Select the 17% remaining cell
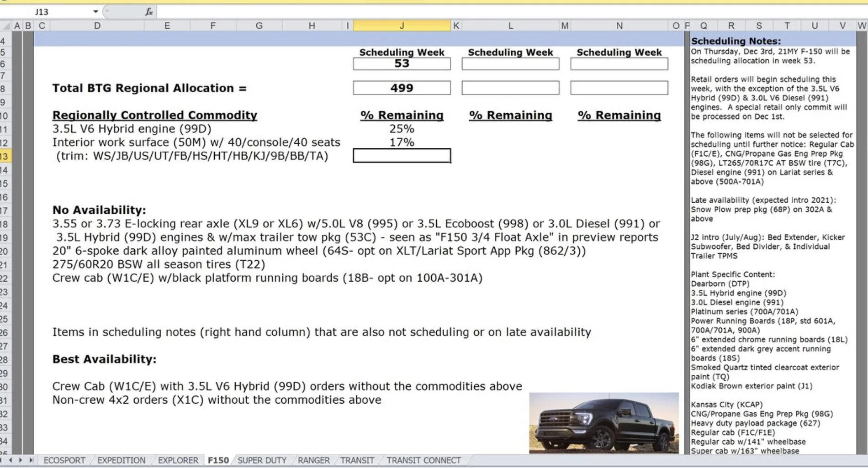868x468 pixels. 402,142
